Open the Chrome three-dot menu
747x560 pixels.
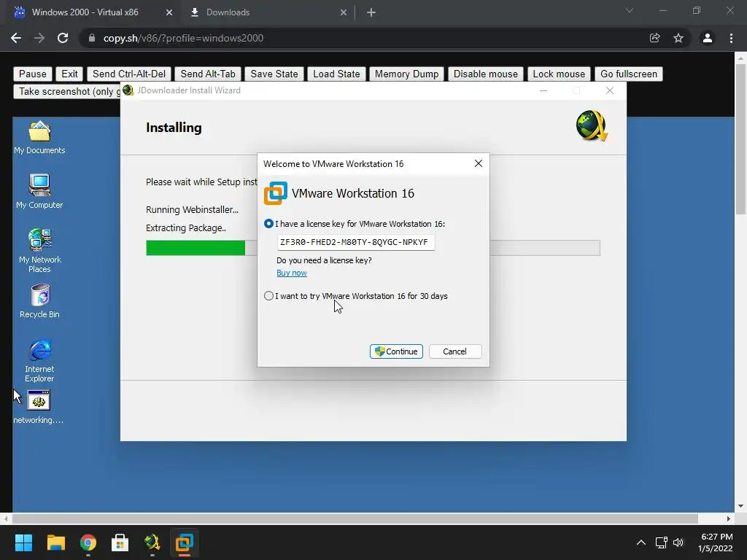coord(731,38)
